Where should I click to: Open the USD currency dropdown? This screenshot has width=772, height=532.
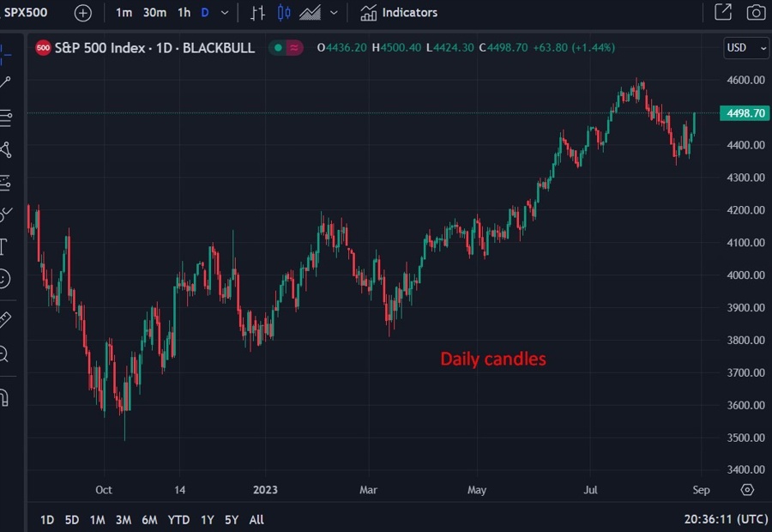point(746,48)
